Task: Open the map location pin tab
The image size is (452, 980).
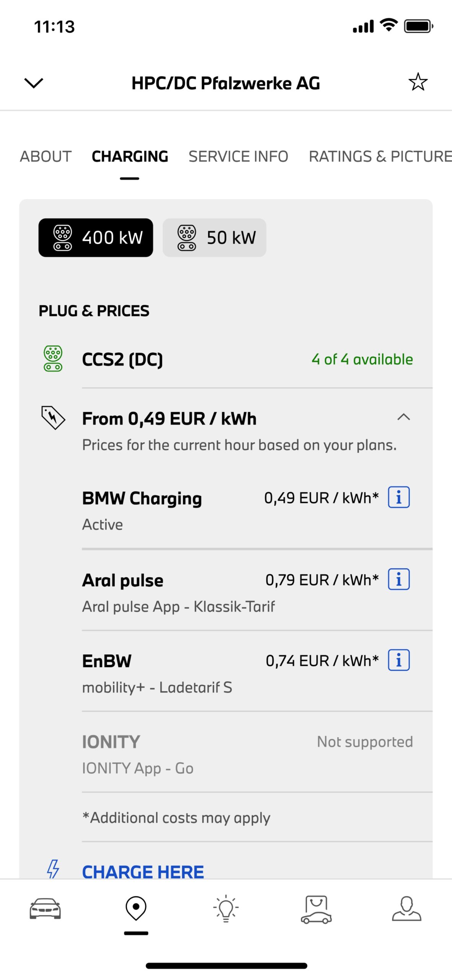Action: [x=136, y=908]
